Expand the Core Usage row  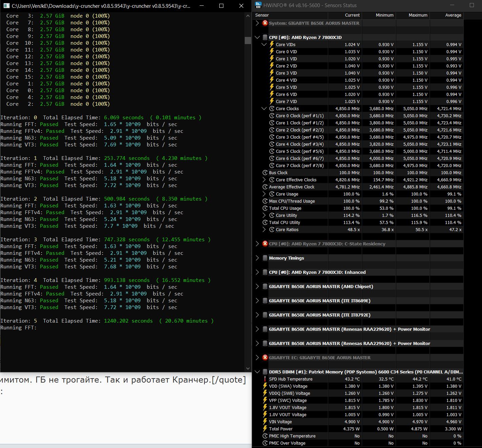point(264,194)
